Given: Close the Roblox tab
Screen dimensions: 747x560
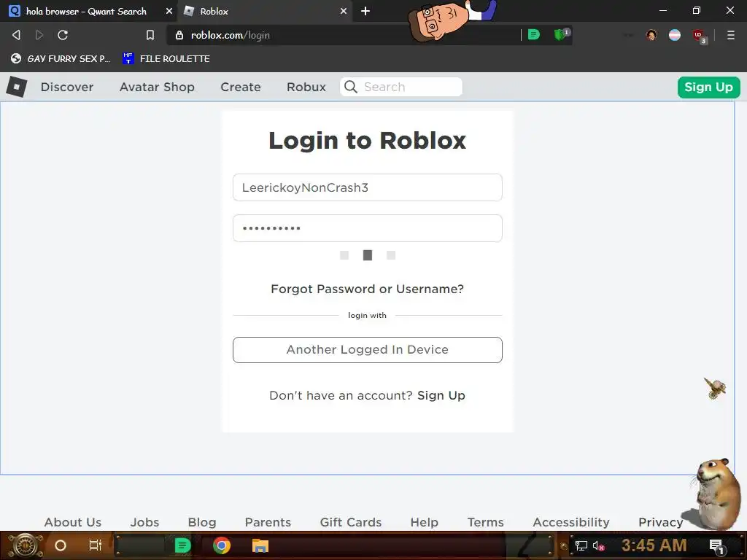Looking at the screenshot, I should click(344, 11).
